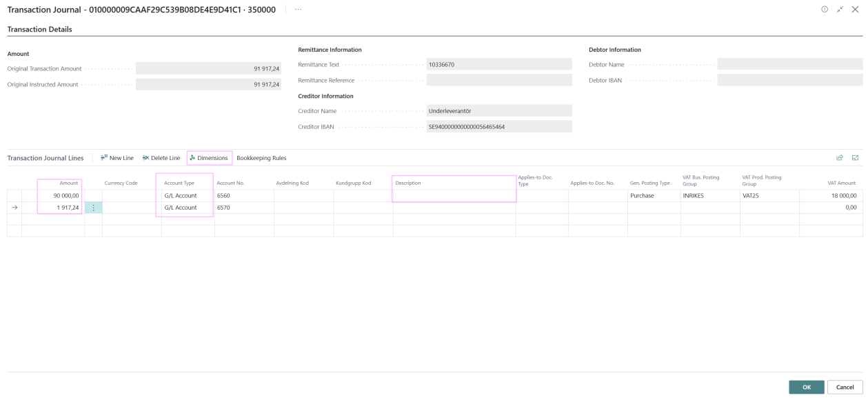Screen dimensions: 868x400
Task: Click New Line in the journal lines toolbar
Action: [117, 158]
